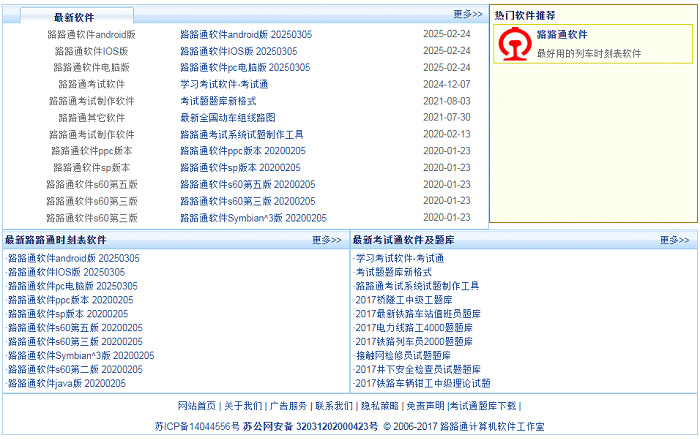Open 联系我们 footer link
The width and height of the screenshot is (700, 439).
click(334, 406)
